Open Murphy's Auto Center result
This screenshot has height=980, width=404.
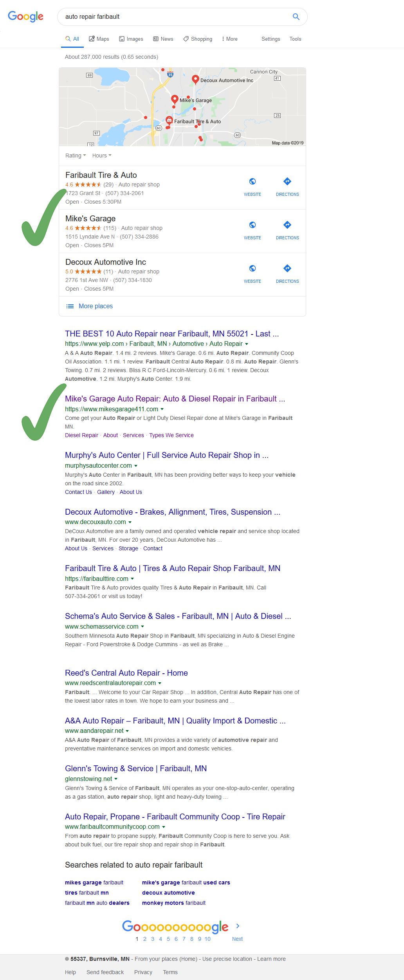tap(167, 455)
